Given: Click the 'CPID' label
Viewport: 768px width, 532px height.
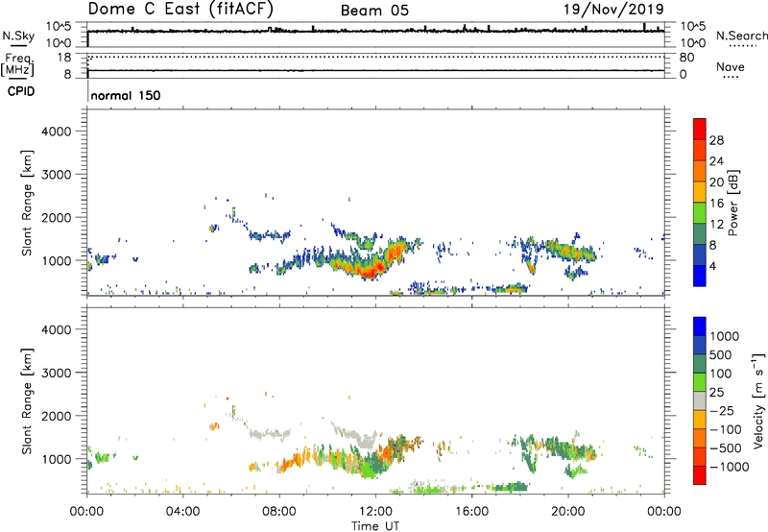Looking at the screenshot, I should tap(21, 91).
